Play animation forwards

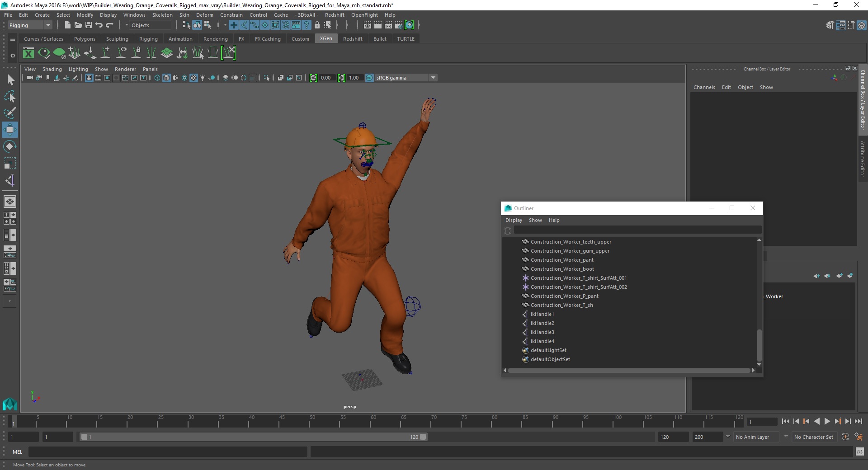point(827,421)
